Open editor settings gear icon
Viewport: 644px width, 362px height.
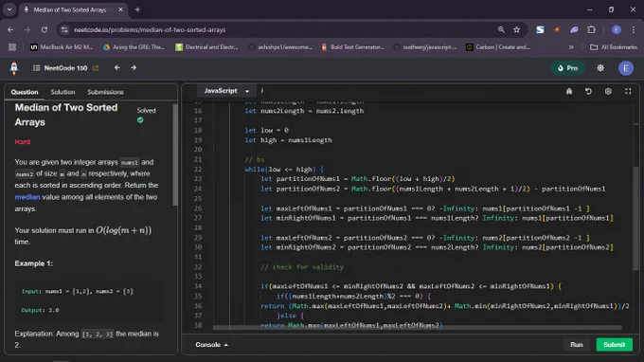click(x=608, y=91)
